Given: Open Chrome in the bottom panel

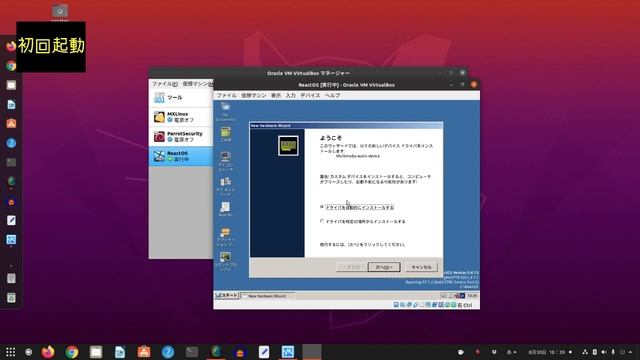Looking at the screenshot, I should click(x=72, y=352).
